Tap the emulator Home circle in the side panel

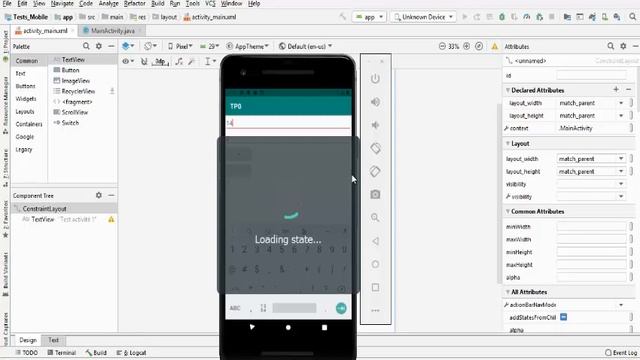pyautogui.click(x=376, y=264)
